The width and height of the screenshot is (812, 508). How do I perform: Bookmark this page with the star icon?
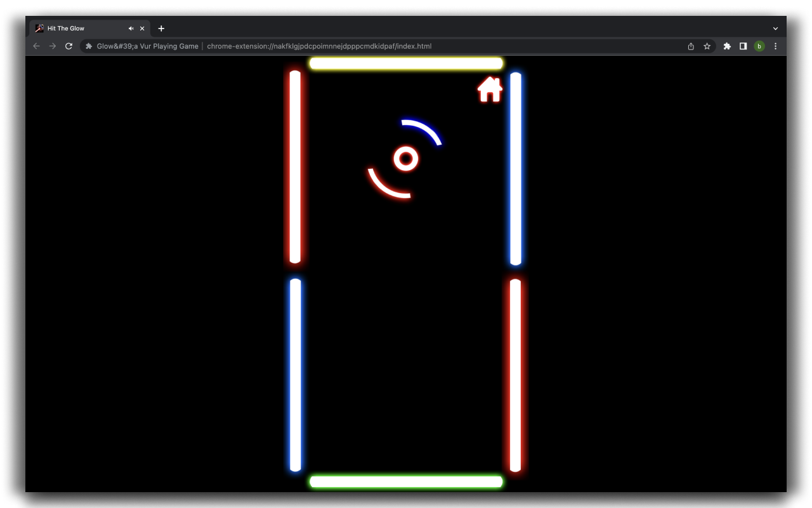(x=707, y=46)
